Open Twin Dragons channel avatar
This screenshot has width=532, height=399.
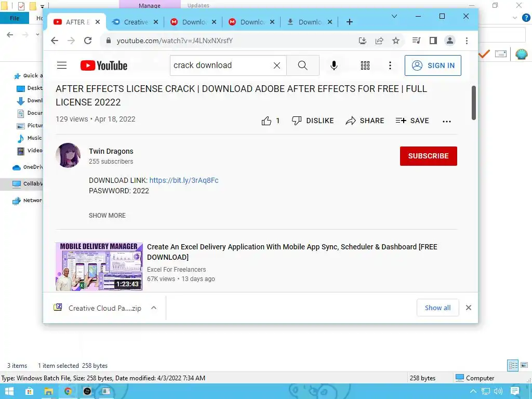coord(68,155)
